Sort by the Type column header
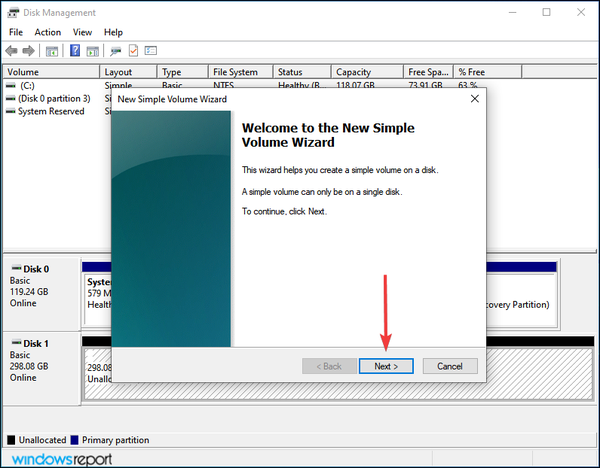The image size is (600, 468). point(183,72)
